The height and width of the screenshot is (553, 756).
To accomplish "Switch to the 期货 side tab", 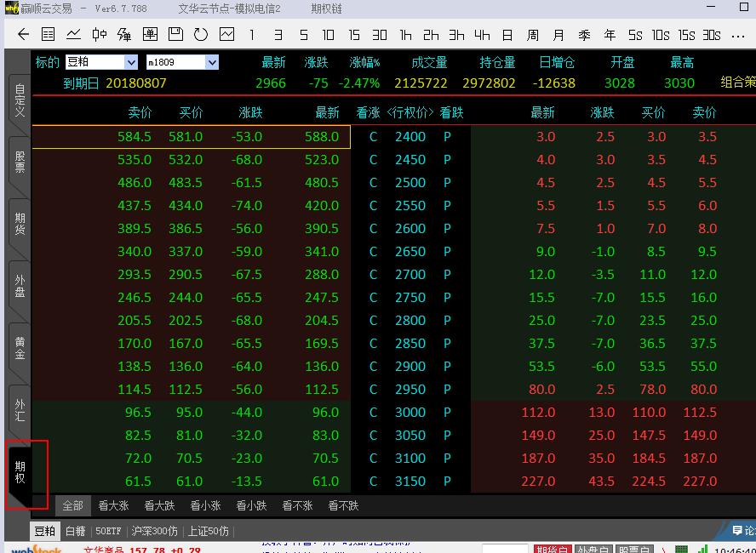I will pos(19,223).
